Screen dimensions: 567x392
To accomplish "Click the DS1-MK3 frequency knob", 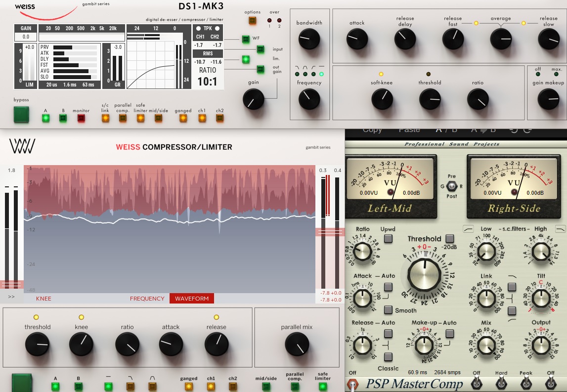I will (309, 99).
